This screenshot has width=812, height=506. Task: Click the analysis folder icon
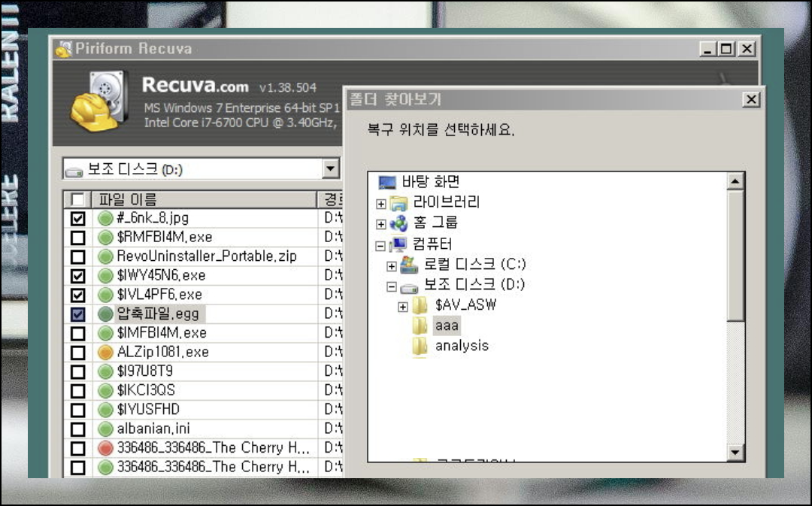coord(420,346)
